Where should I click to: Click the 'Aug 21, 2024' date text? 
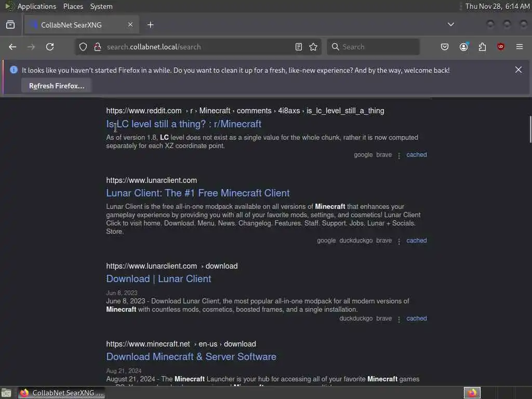(x=124, y=371)
